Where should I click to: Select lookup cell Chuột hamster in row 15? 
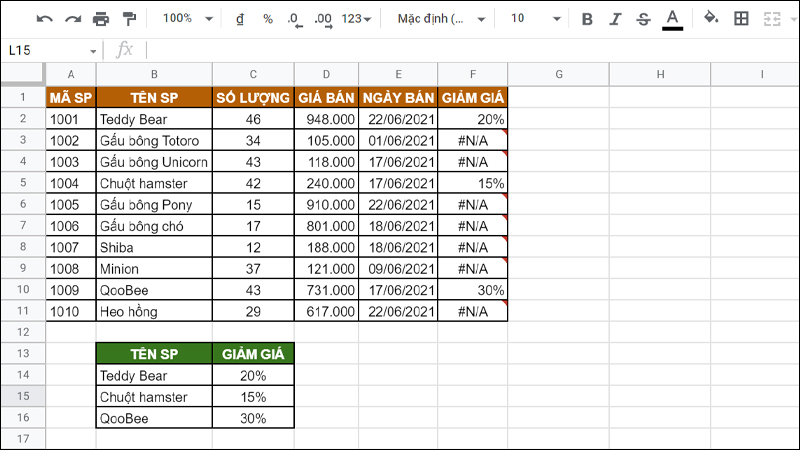tap(154, 397)
